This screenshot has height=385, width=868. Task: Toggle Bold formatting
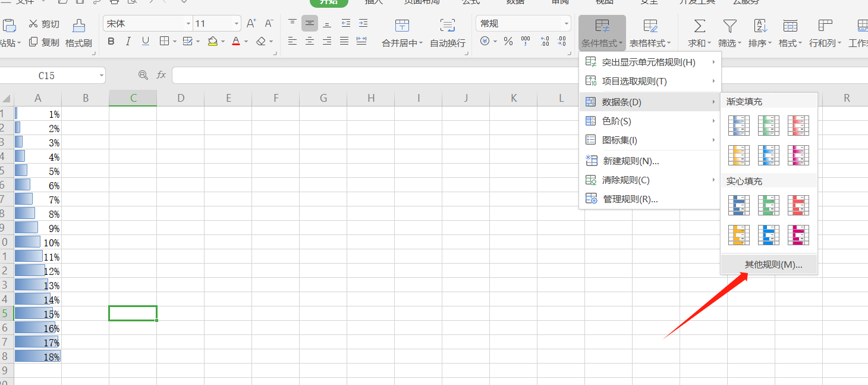pos(111,42)
